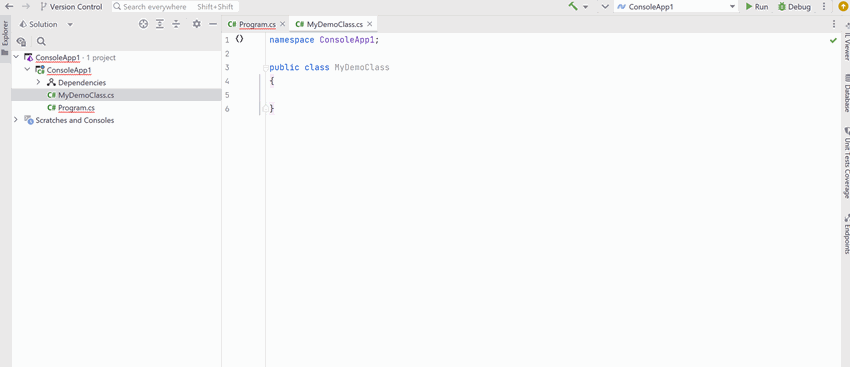This screenshot has height=367, width=850.
Task: Switch to the Program.cs tab
Action: coord(253,24)
